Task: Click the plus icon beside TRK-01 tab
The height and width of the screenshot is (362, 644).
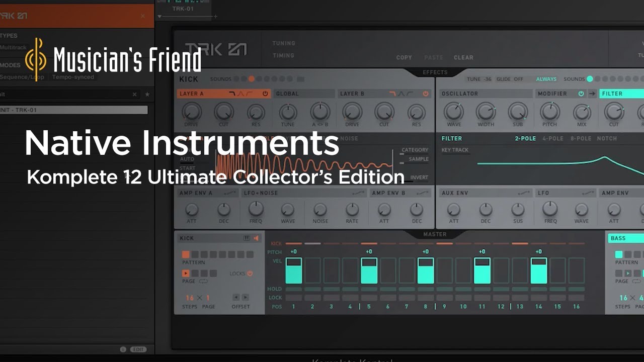Action: pos(216,17)
